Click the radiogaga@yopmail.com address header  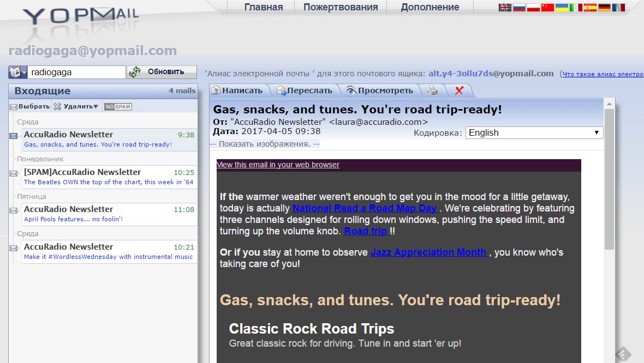93,51
